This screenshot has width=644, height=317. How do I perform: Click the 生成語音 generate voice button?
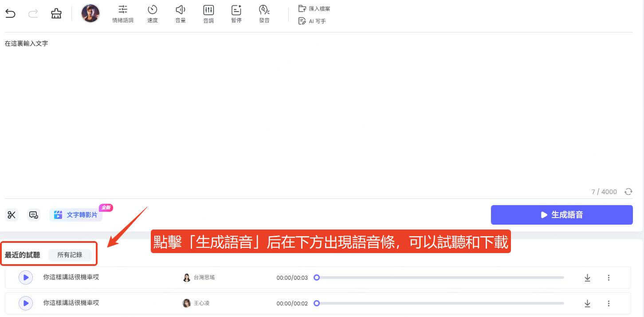click(x=562, y=215)
